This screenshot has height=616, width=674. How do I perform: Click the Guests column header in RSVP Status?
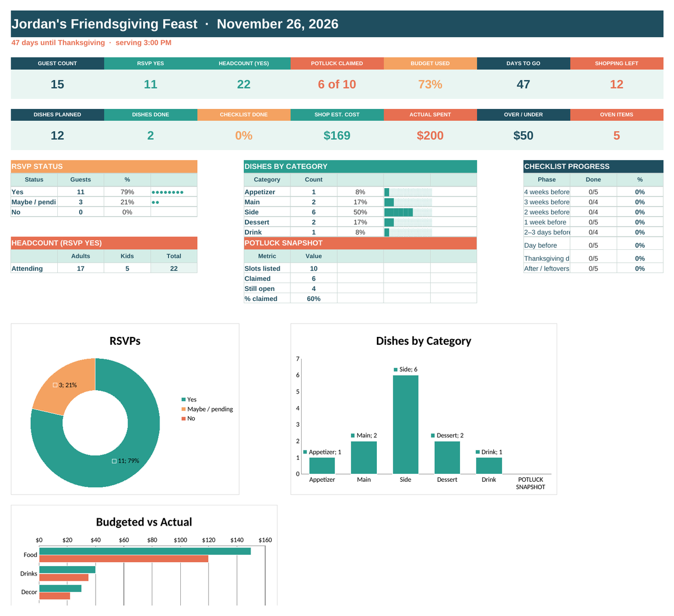point(81,180)
